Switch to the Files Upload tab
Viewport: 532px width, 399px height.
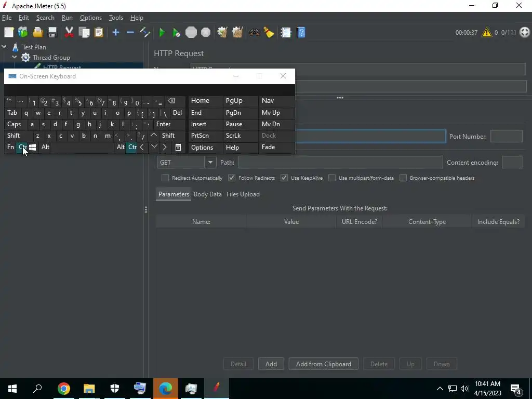pos(243,194)
